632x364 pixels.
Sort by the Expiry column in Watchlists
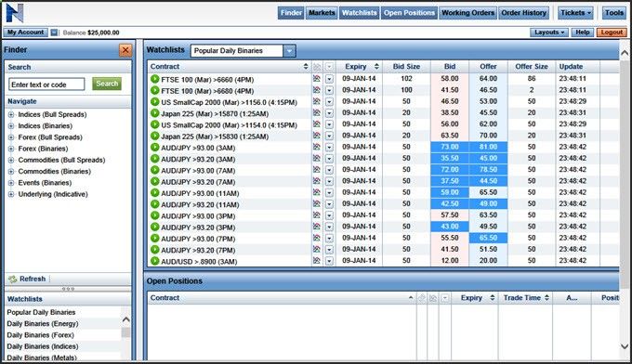pyautogui.click(x=359, y=67)
